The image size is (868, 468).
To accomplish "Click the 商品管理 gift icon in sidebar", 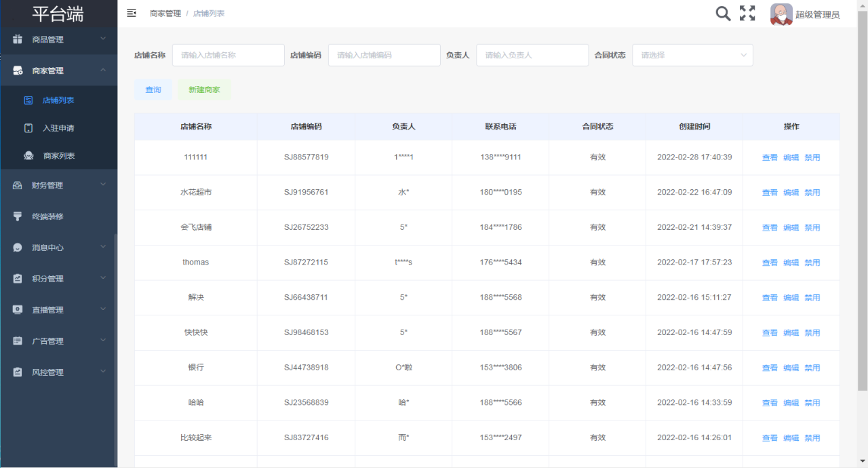I will pyautogui.click(x=18, y=39).
